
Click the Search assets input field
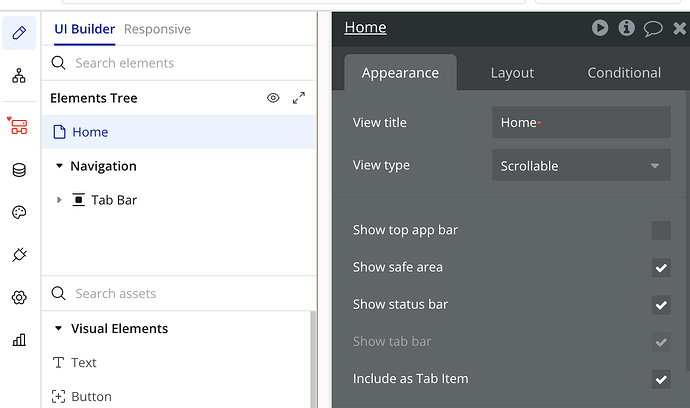pos(179,294)
